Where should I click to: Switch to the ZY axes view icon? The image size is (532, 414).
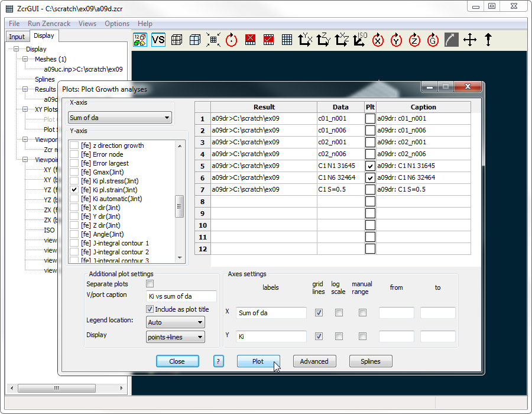click(323, 40)
